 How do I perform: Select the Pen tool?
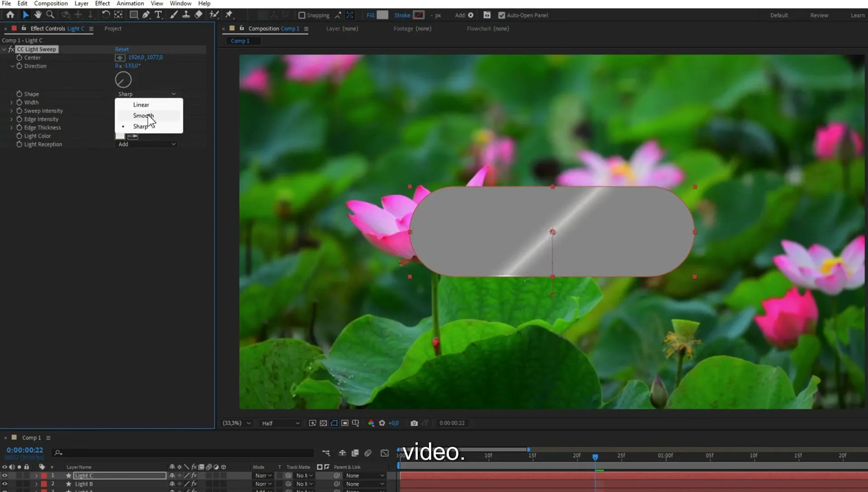(146, 15)
